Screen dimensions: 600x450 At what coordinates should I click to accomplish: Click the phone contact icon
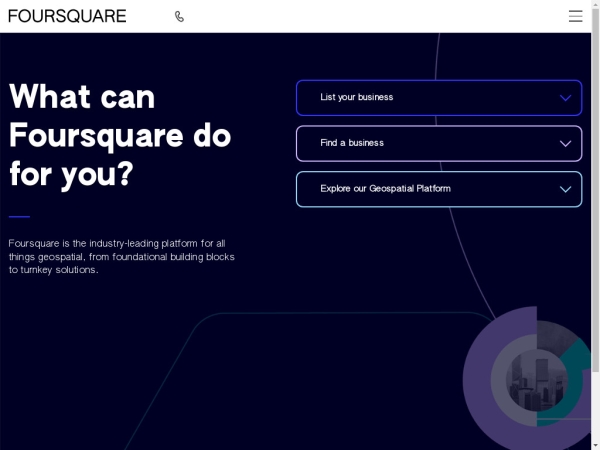coord(179,16)
